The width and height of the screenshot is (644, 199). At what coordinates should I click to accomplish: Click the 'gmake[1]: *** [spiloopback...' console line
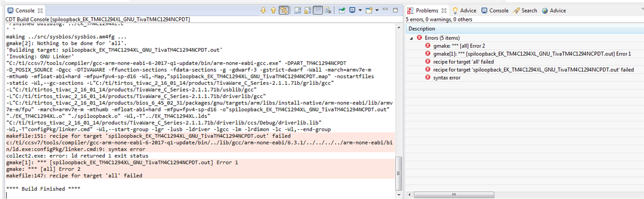click(x=122, y=162)
